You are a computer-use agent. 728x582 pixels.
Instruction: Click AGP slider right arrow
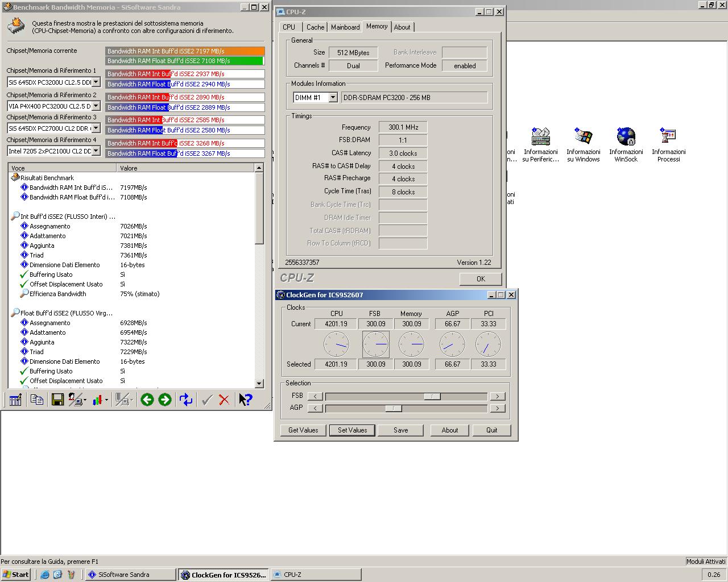coord(498,408)
